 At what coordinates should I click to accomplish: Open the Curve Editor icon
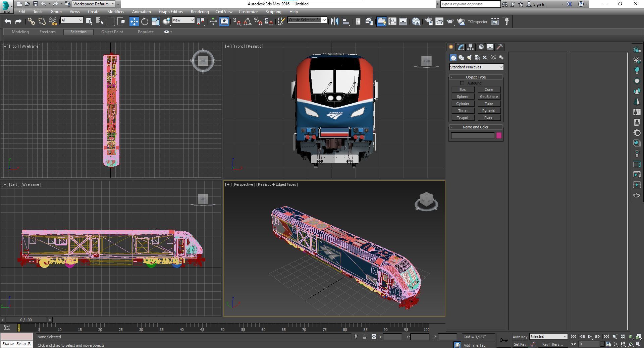tap(392, 21)
